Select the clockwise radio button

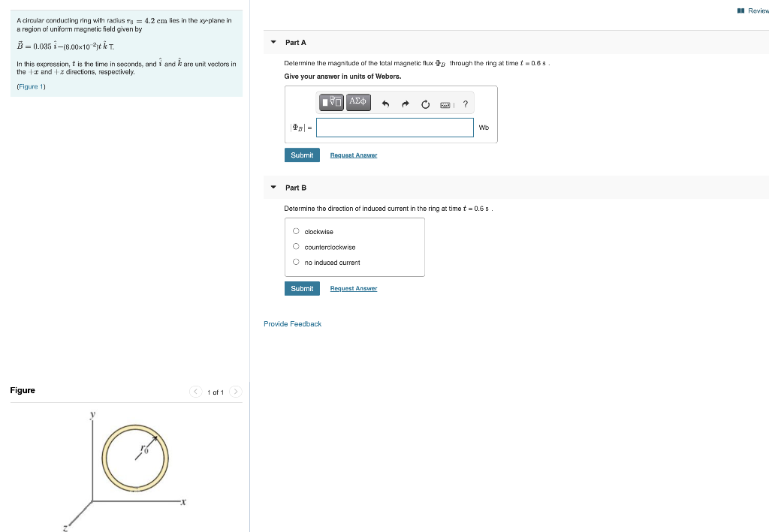pyautogui.click(x=297, y=231)
